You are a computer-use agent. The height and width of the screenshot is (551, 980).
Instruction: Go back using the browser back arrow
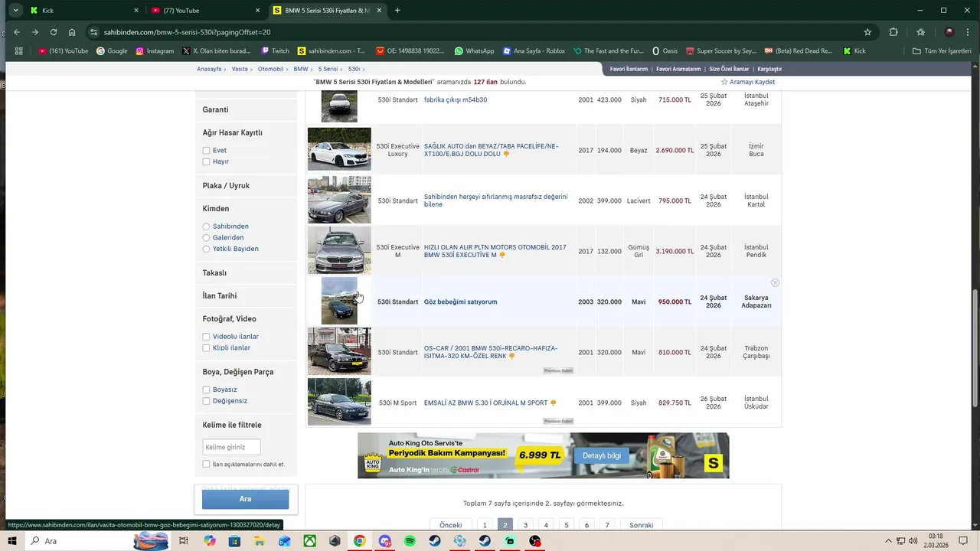tap(17, 32)
